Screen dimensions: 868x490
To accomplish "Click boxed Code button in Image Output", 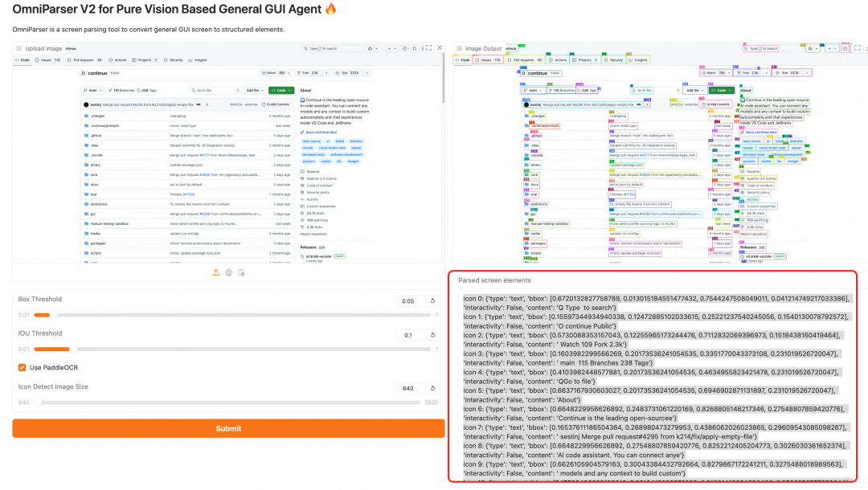I will [x=721, y=90].
